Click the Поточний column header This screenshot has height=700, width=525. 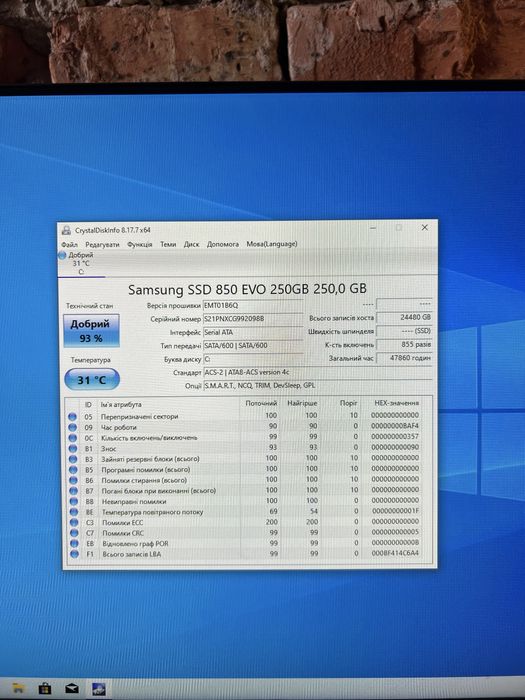[x=262, y=404]
